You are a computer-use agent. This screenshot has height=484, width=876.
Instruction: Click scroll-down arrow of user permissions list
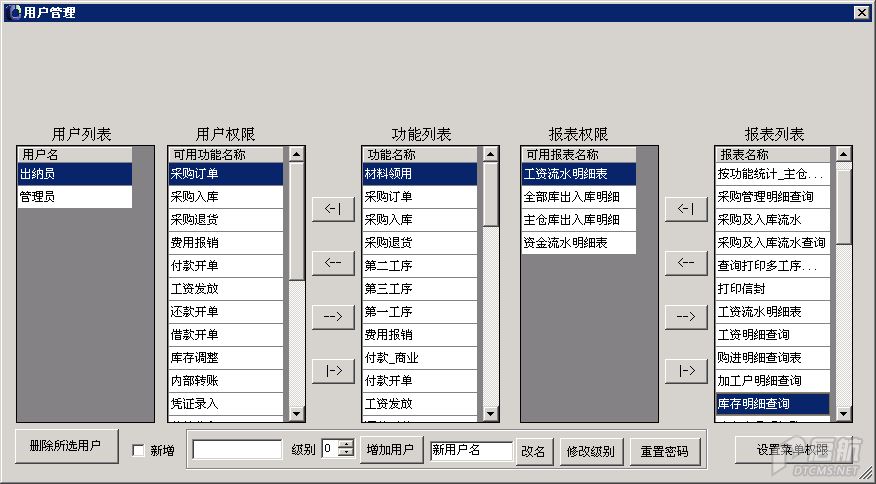297,414
